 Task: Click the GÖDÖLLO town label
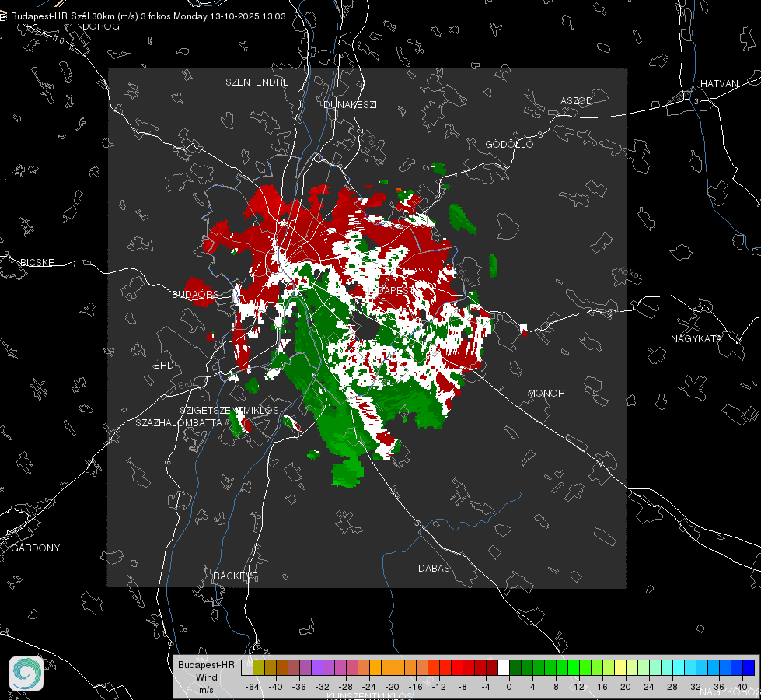pyautogui.click(x=509, y=144)
